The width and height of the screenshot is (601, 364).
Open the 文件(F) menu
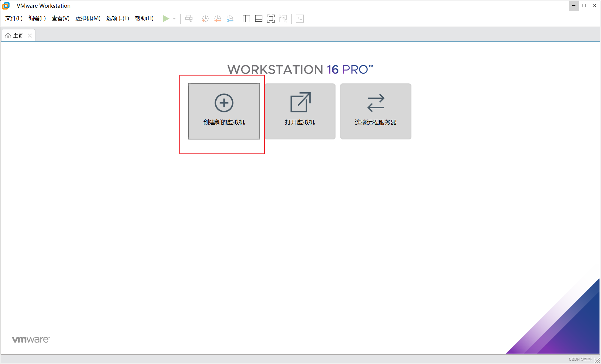point(14,18)
